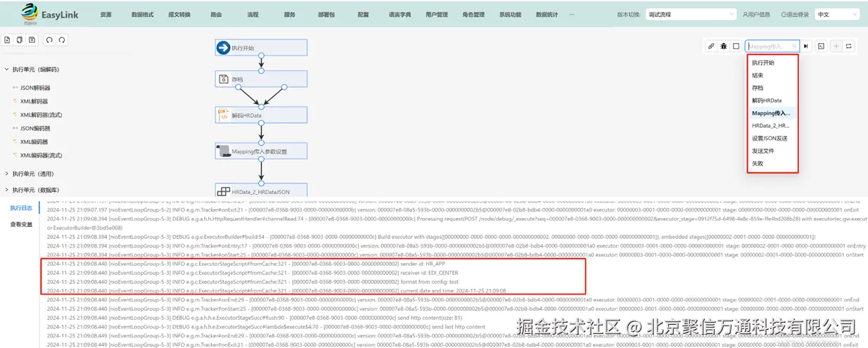Click the Mapping传入 stage search field

772,46
